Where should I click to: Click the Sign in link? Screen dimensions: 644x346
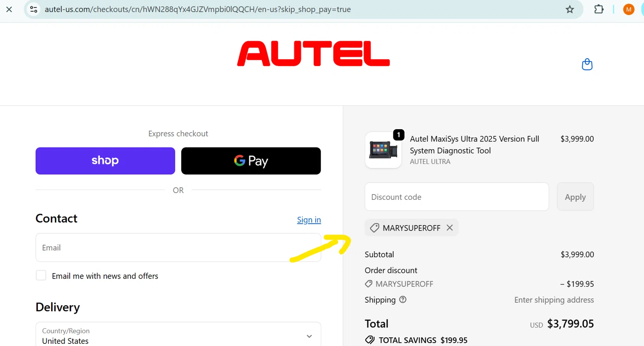[309, 220]
